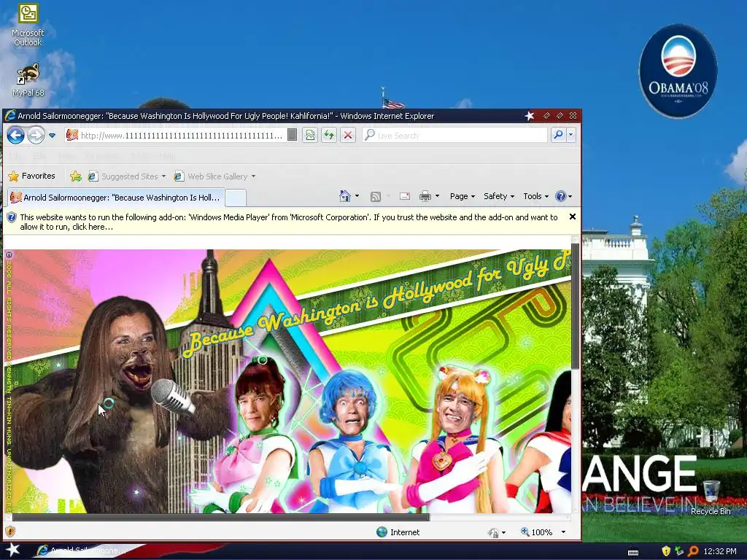This screenshot has height=560, width=747.
Task: Expand the Help dropdown arrow
Action: click(x=570, y=196)
